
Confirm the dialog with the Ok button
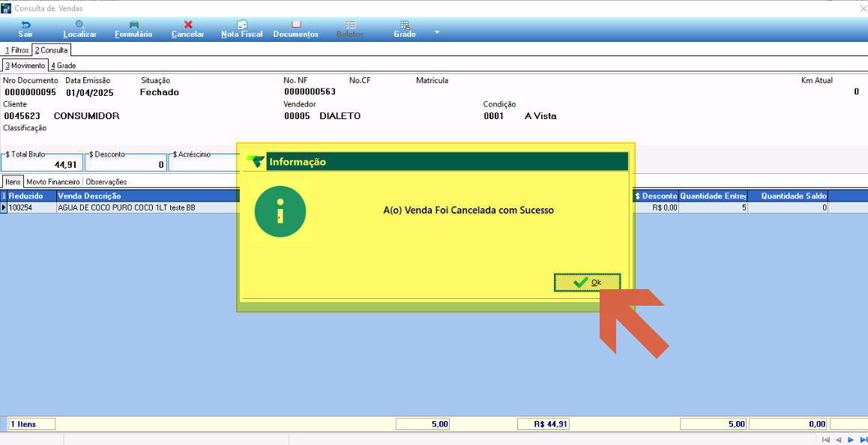[588, 282]
